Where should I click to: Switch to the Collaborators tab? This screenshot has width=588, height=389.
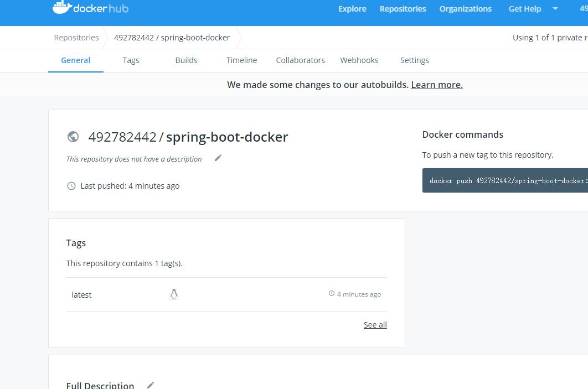tap(301, 60)
